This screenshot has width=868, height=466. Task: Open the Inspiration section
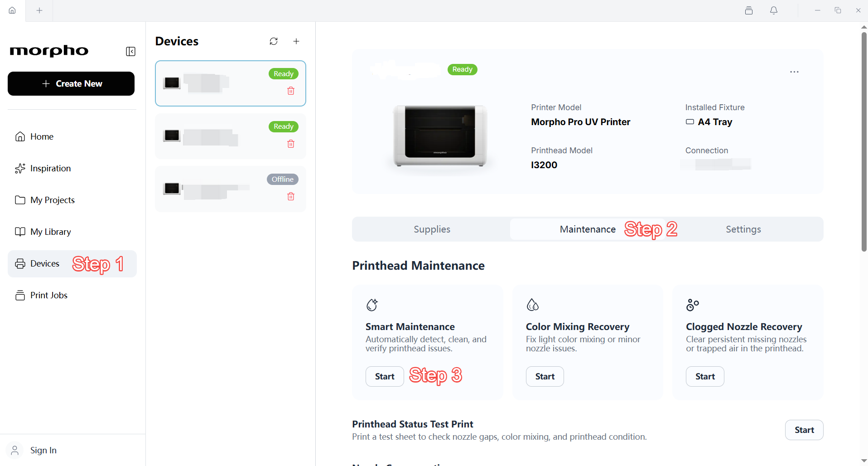click(72, 168)
